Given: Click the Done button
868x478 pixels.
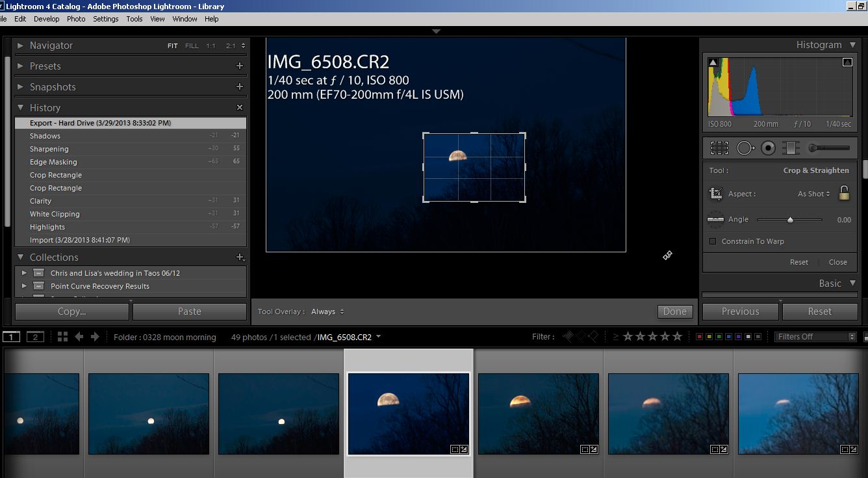Looking at the screenshot, I should (x=674, y=312).
